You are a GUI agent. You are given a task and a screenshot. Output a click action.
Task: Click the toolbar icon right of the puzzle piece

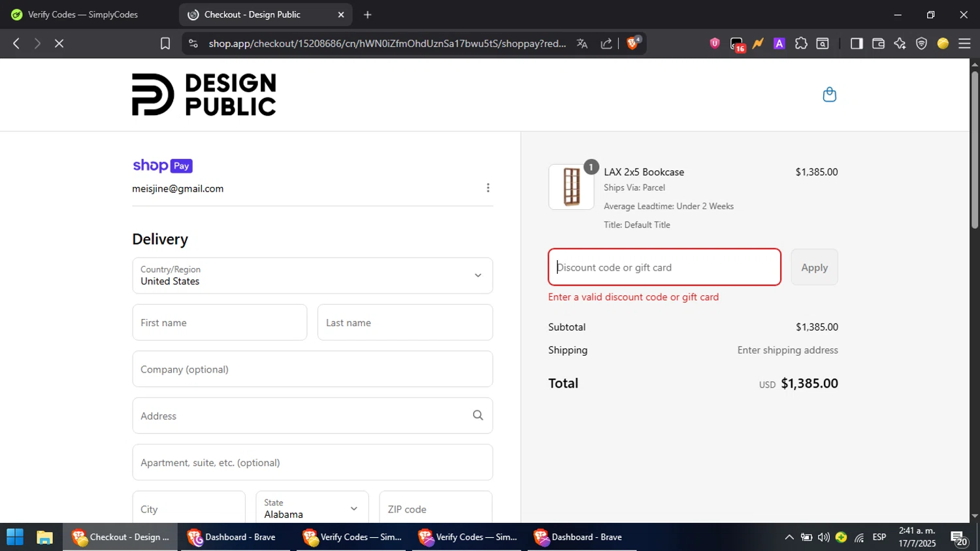pos(823,43)
